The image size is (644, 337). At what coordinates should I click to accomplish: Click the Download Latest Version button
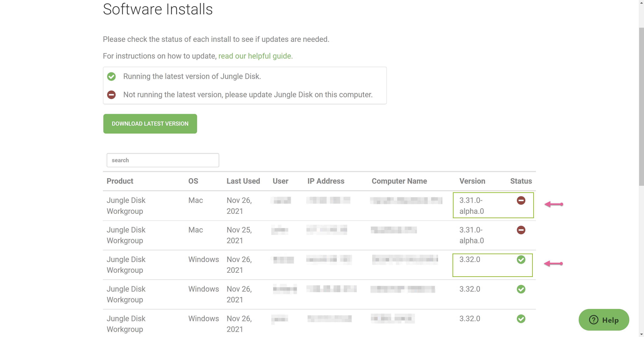click(150, 124)
